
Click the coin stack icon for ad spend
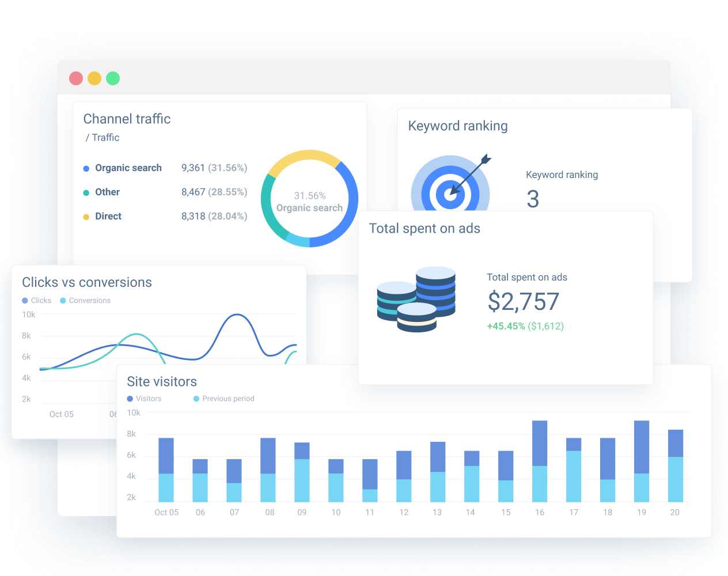pyautogui.click(x=416, y=300)
